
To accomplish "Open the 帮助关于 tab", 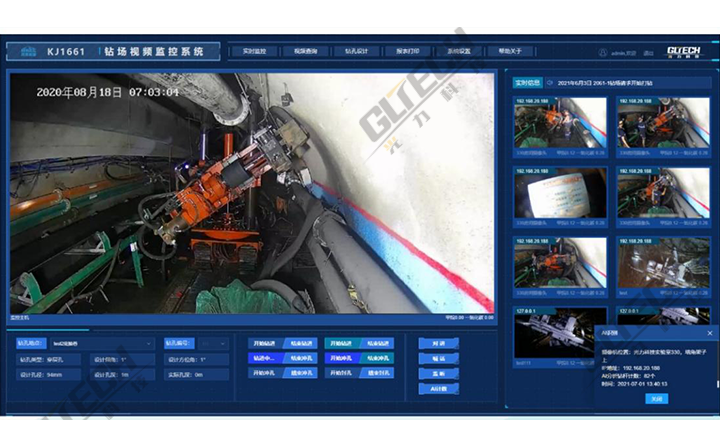I will (510, 51).
